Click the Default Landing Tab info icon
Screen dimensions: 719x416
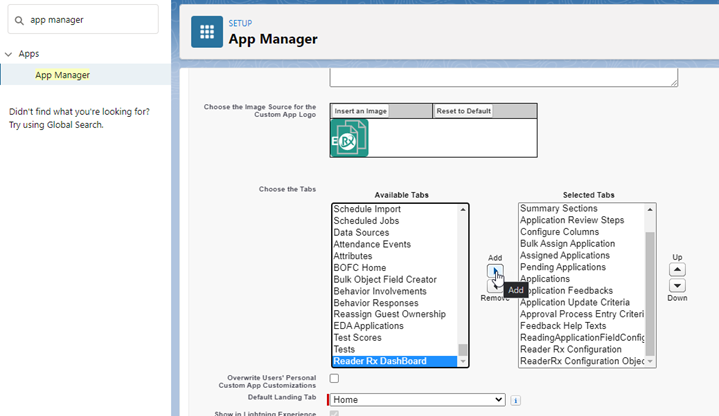tap(516, 400)
